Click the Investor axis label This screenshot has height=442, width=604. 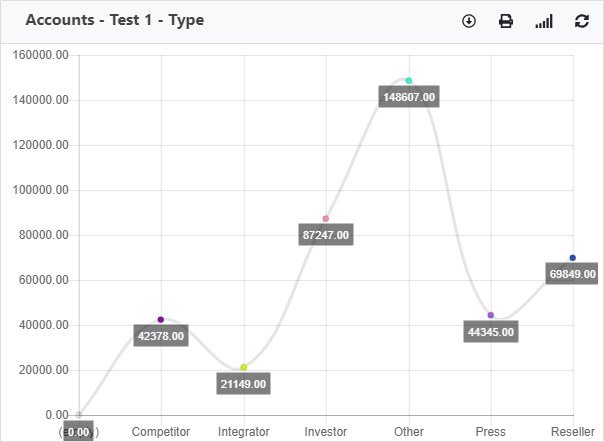pyautogui.click(x=325, y=432)
